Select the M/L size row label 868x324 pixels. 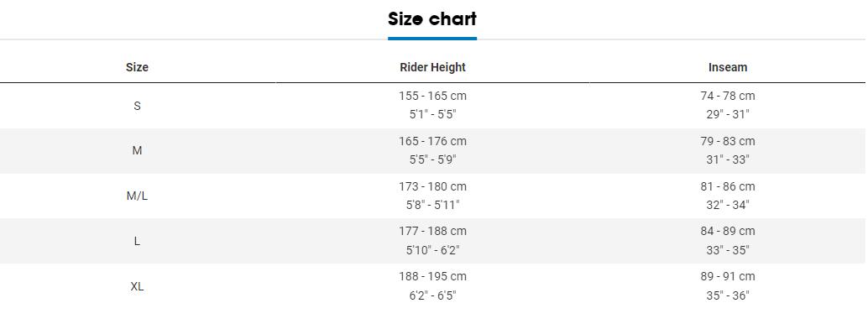(138, 196)
